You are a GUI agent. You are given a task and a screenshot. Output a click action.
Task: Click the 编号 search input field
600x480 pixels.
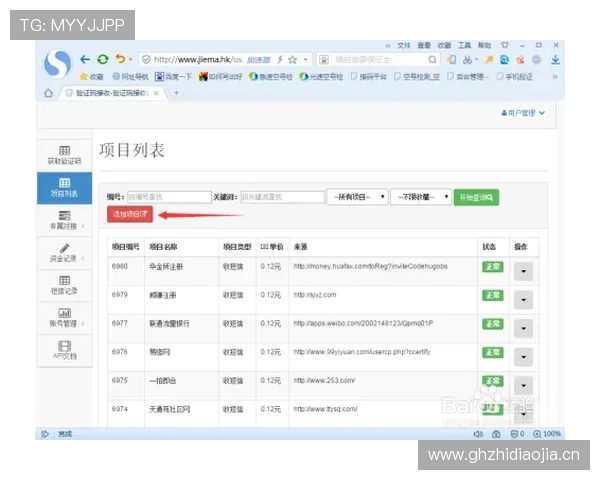tap(169, 197)
